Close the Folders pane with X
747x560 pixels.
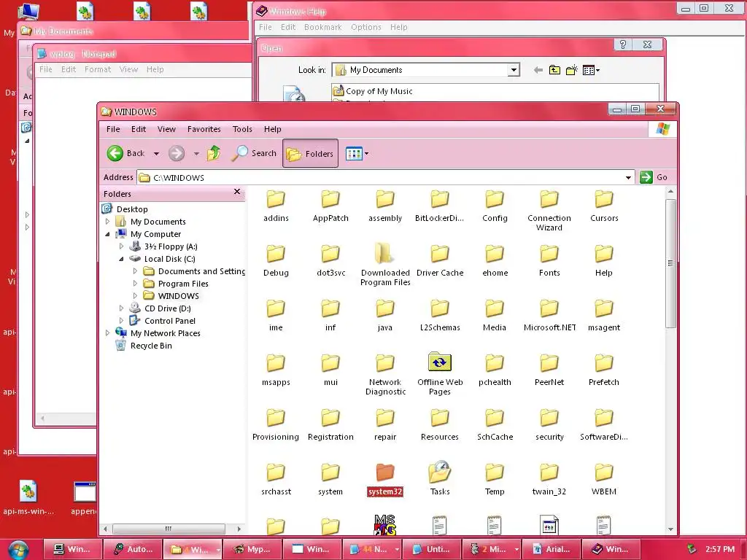coord(237,192)
